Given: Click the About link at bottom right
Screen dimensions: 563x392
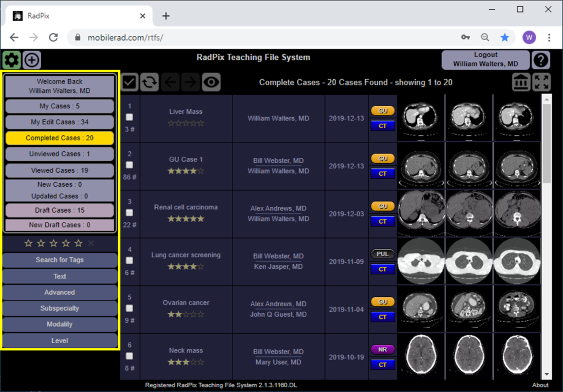Looking at the screenshot, I should click(540, 385).
